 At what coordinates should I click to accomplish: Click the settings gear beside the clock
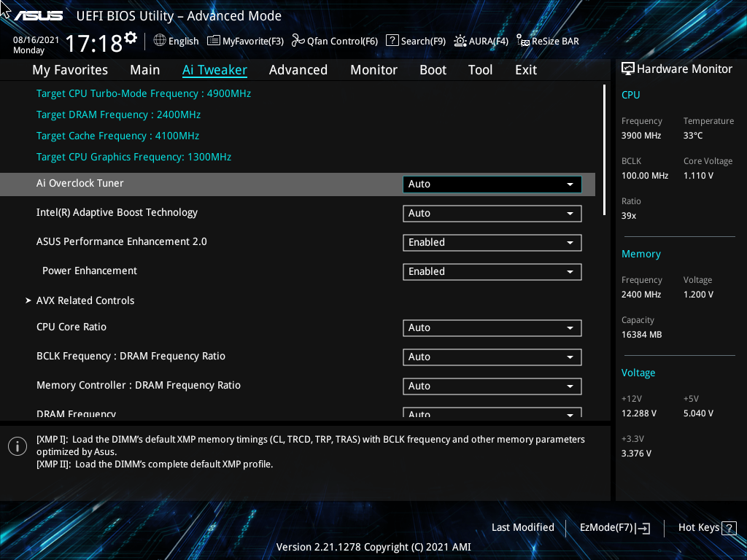[131, 38]
